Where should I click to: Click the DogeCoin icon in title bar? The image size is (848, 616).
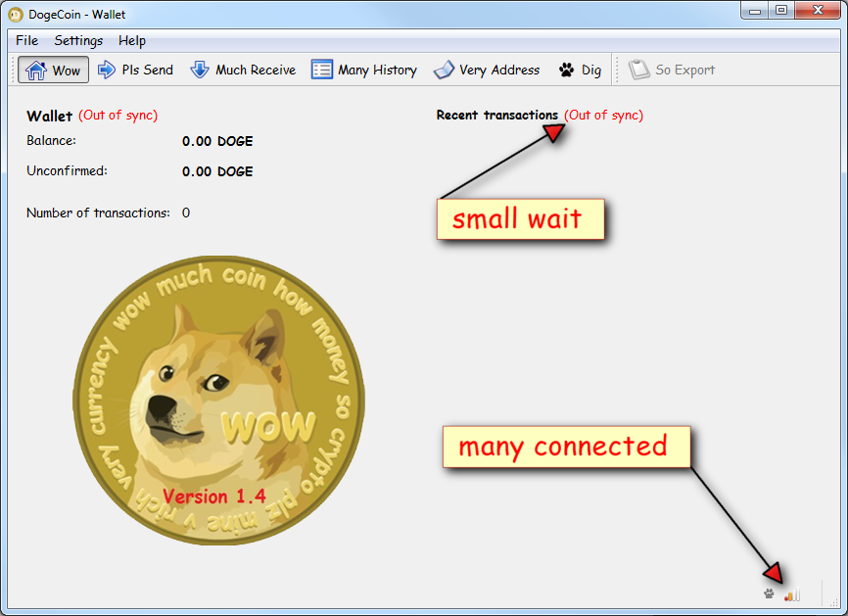(16, 15)
